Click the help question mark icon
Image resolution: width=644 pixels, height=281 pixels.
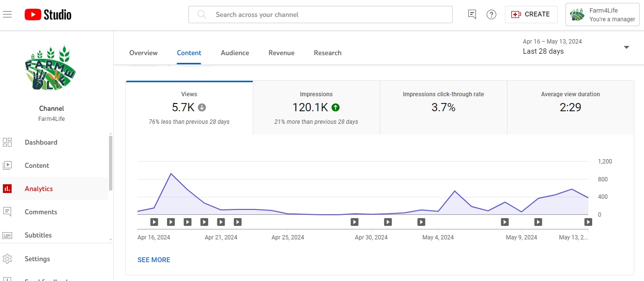[491, 15]
